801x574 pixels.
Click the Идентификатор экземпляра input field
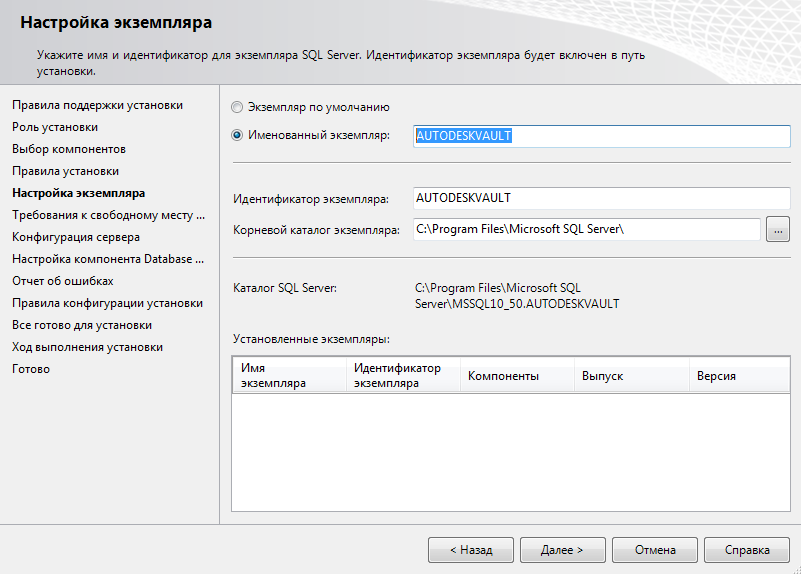coord(601,198)
